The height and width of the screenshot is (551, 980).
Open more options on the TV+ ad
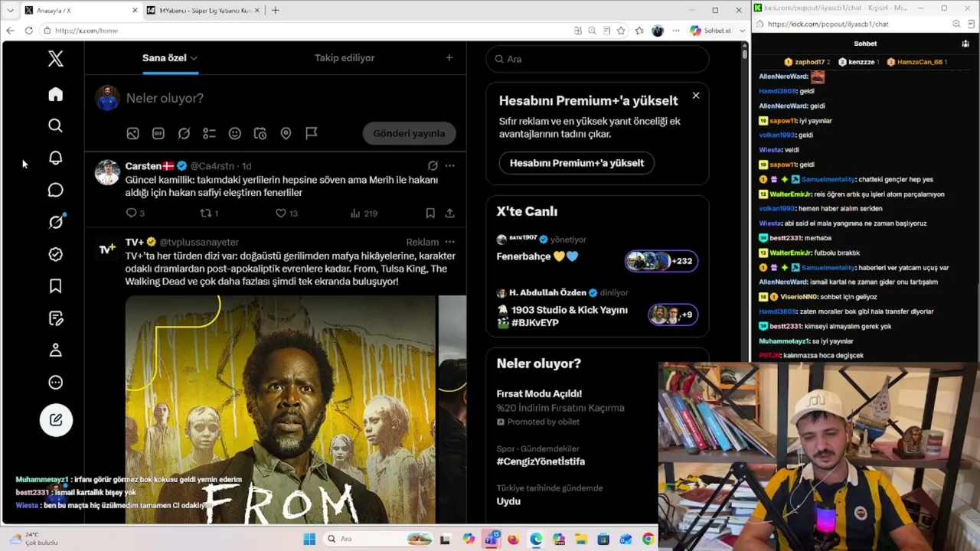point(449,242)
